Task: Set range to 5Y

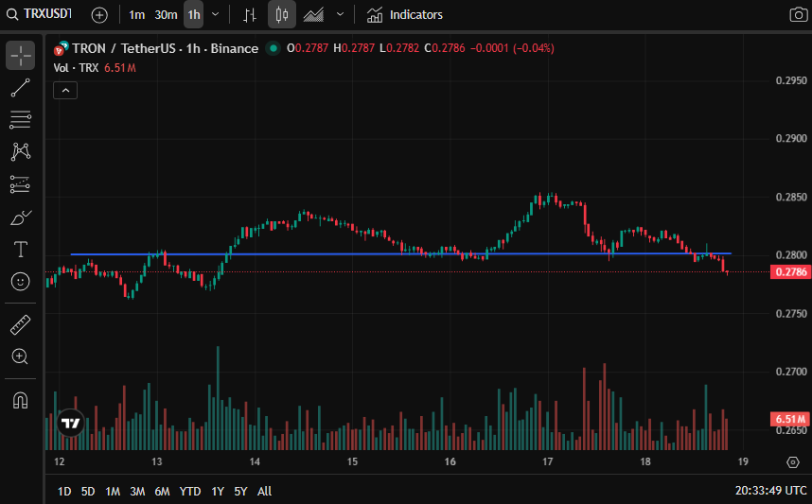Action: pyautogui.click(x=240, y=491)
